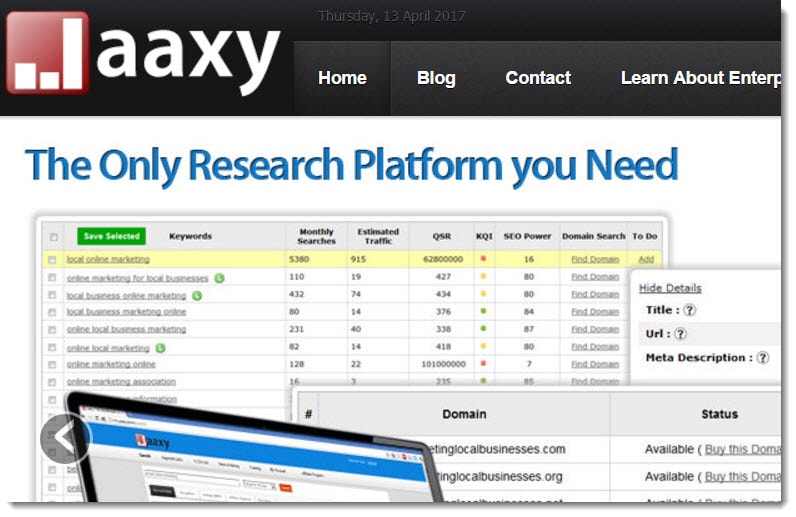Open the Contact menu item
This screenshot has width=796, height=517.
(538, 78)
